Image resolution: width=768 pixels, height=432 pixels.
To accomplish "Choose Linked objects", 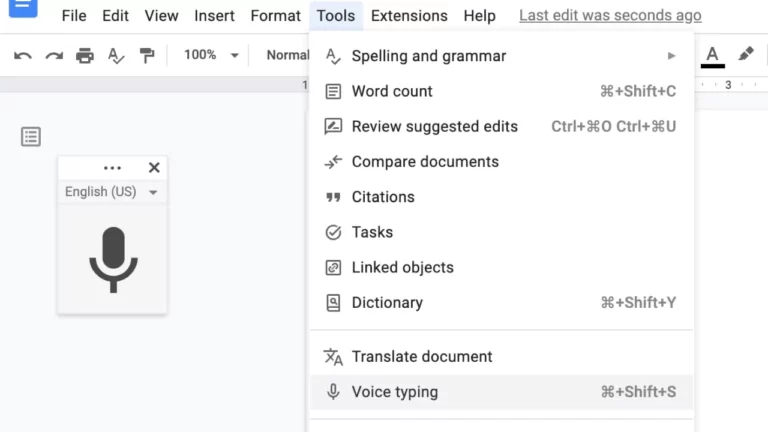I will tap(502, 267).
